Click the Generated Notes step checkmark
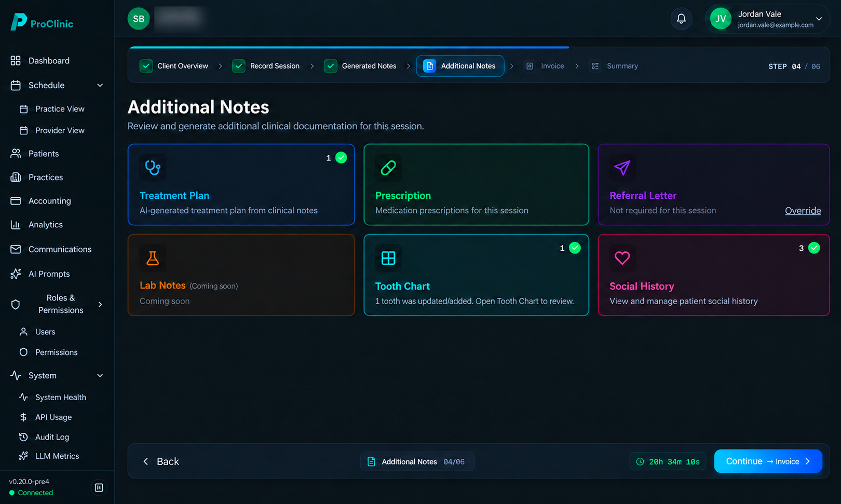 (x=331, y=66)
